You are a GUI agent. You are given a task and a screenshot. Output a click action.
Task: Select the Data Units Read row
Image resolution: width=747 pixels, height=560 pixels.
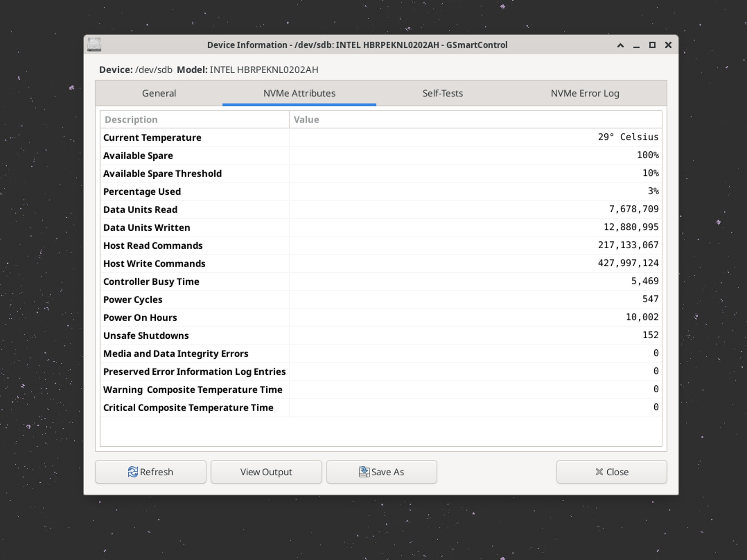pos(381,210)
